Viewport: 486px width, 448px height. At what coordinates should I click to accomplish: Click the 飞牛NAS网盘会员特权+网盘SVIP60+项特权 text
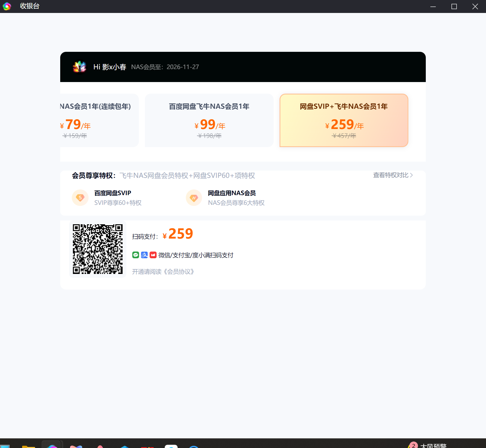(187, 176)
